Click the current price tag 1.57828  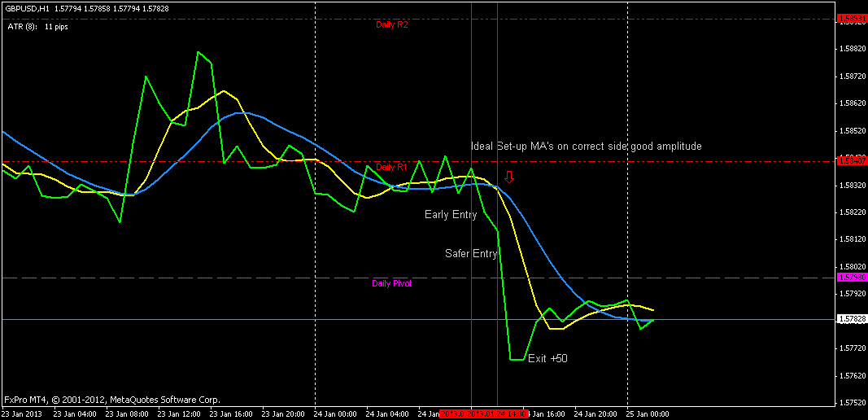(x=852, y=319)
